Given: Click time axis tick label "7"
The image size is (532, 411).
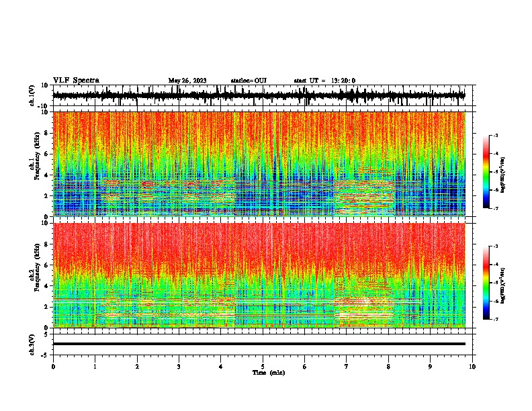Looking at the screenshot, I should pos(347,367).
